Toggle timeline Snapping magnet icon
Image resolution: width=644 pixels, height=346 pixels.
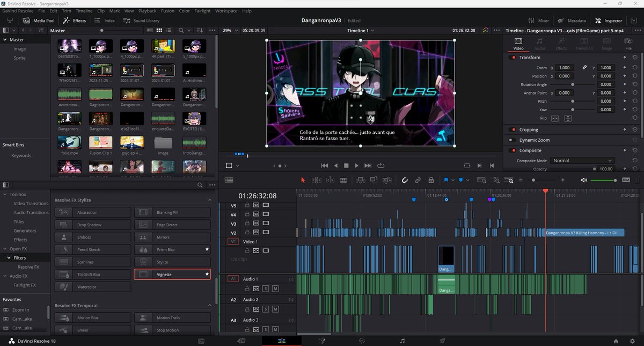[405, 180]
